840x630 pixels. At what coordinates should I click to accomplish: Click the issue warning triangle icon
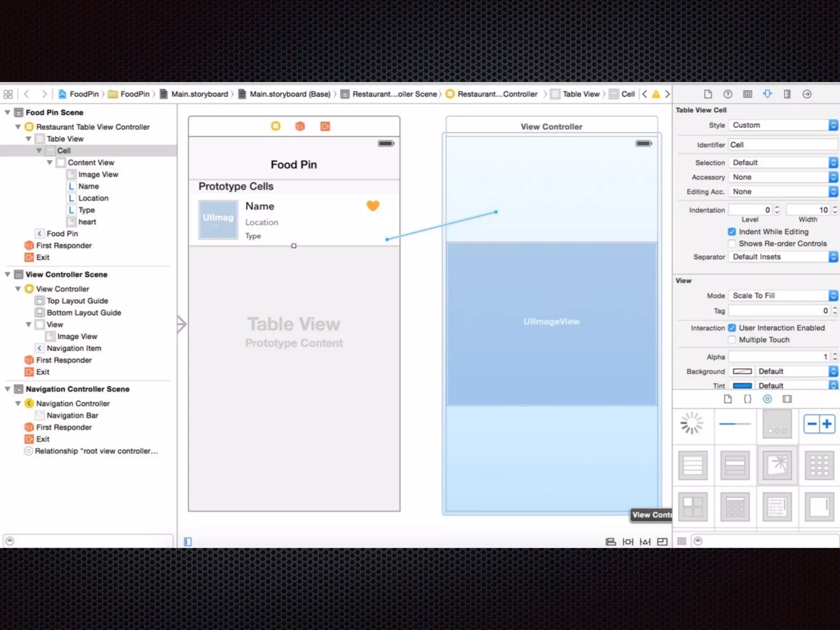(x=656, y=94)
